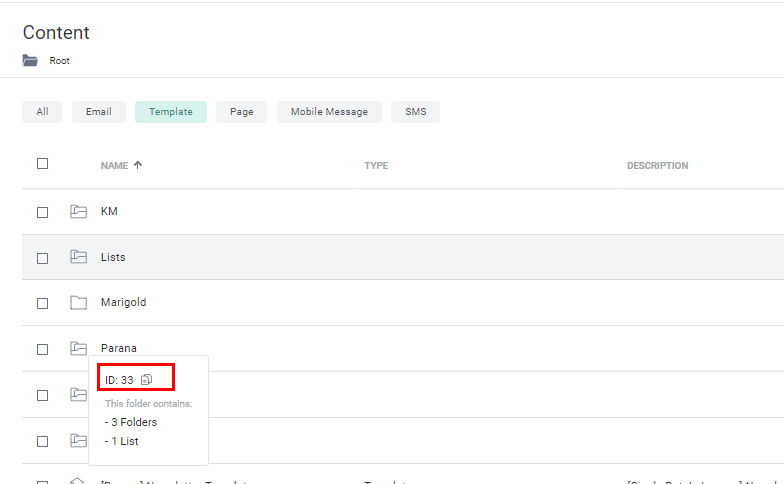
Task: Click the Lists folder icon
Action: [79, 257]
